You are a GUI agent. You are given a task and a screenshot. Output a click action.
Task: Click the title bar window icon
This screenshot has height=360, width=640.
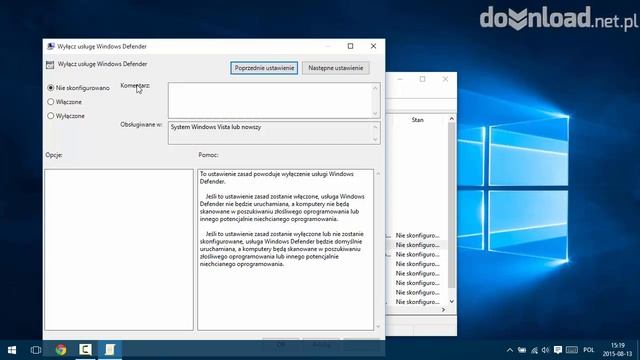point(51,46)
